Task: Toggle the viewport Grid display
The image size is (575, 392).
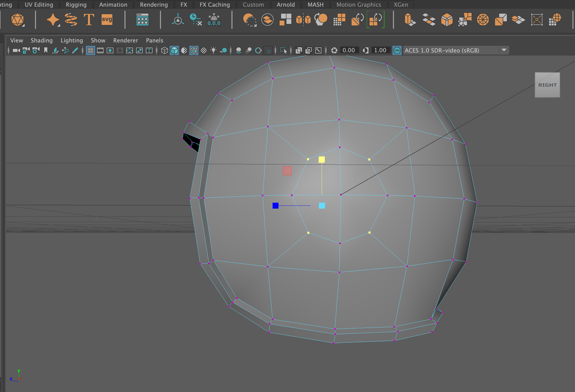Action: [91, 50]
